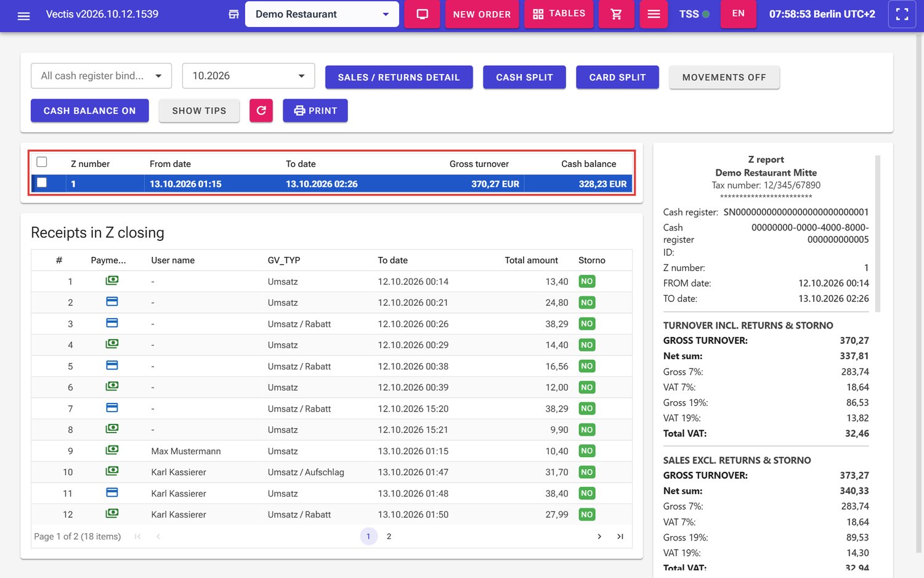Viewport: 924px width, 578px height.
Task: Click the Cash Split button
Action: [524, 77]
